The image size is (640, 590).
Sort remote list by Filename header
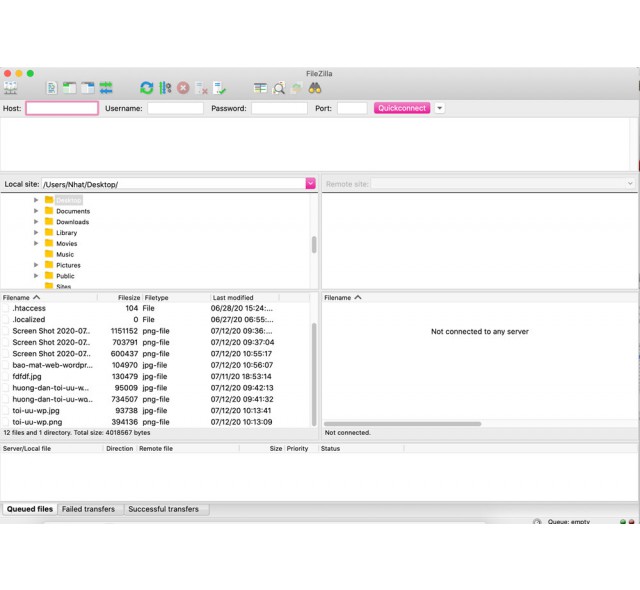(x=343, y=298)
